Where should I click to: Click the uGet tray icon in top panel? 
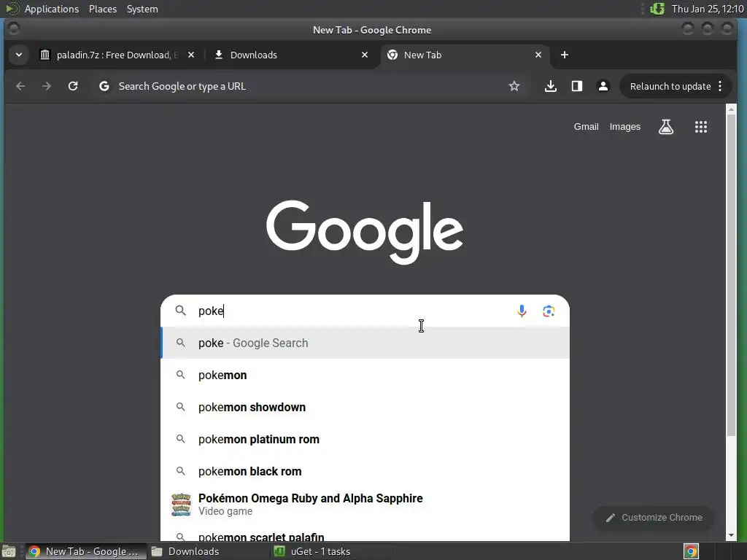(657, 9)
